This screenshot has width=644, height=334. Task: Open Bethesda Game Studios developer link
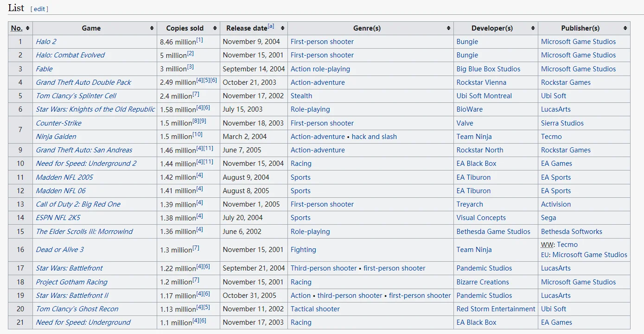pos(493,232)
